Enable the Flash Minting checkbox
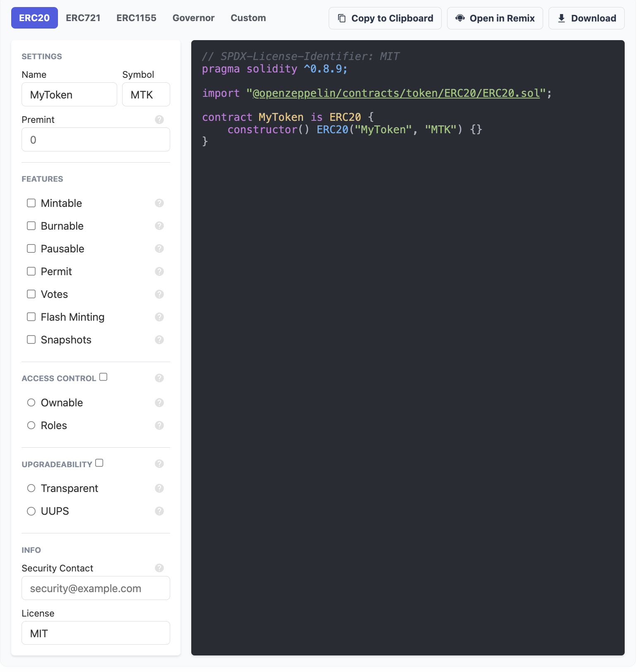This screenshot has width=640, height=672. click(x=31, y=317)
